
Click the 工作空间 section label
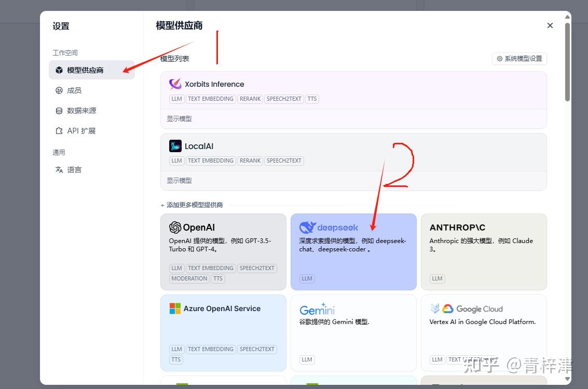coord(65,52)
